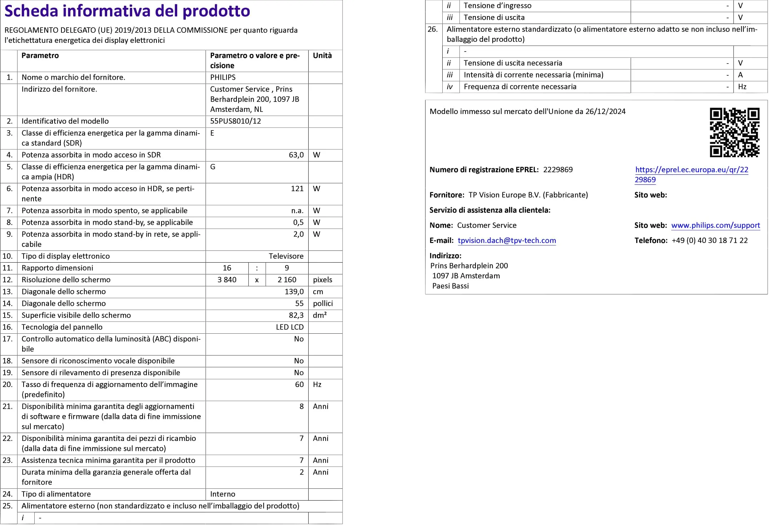The width and height of the screenshot is (771, 532).
Task: Click the phone number +49 (0) 40 30 18 71 22
Action: pos(710,240)
